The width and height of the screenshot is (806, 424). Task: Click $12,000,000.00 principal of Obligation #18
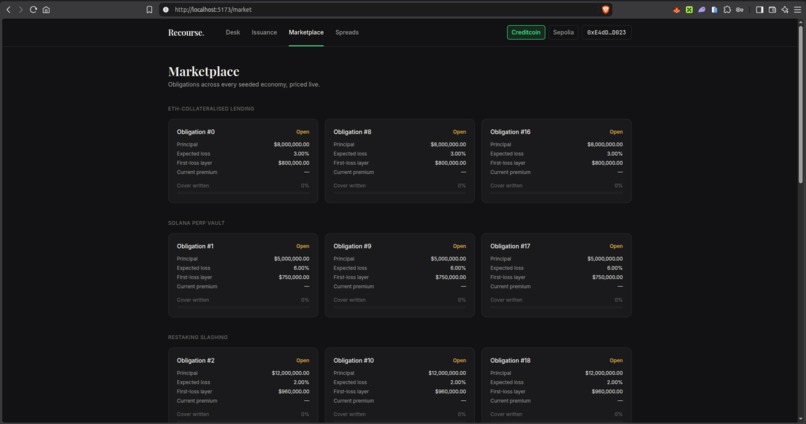604,373
